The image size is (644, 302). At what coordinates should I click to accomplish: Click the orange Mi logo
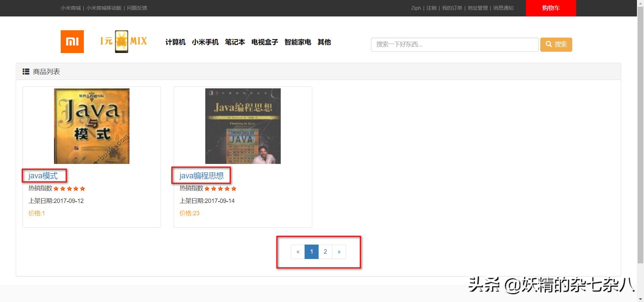(x=72, y=42)
